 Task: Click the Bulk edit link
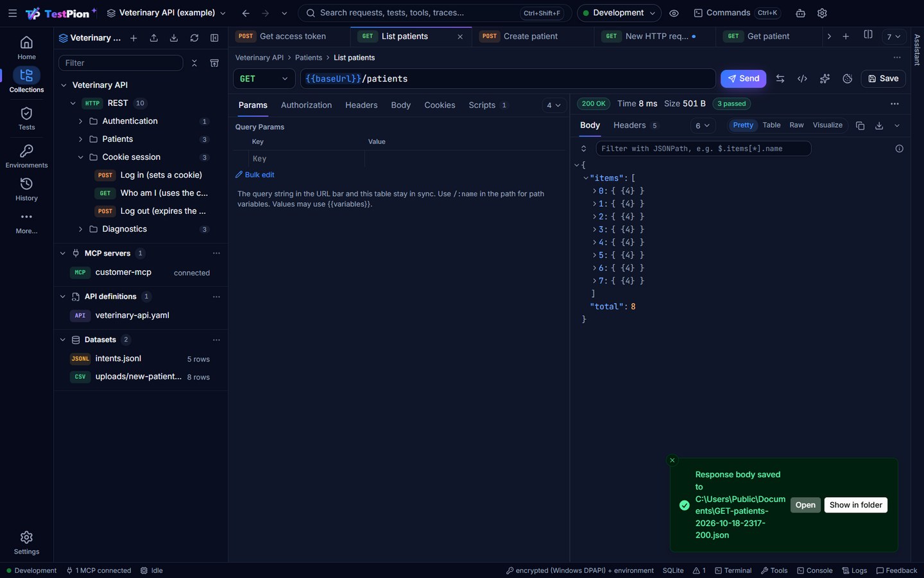255,175
